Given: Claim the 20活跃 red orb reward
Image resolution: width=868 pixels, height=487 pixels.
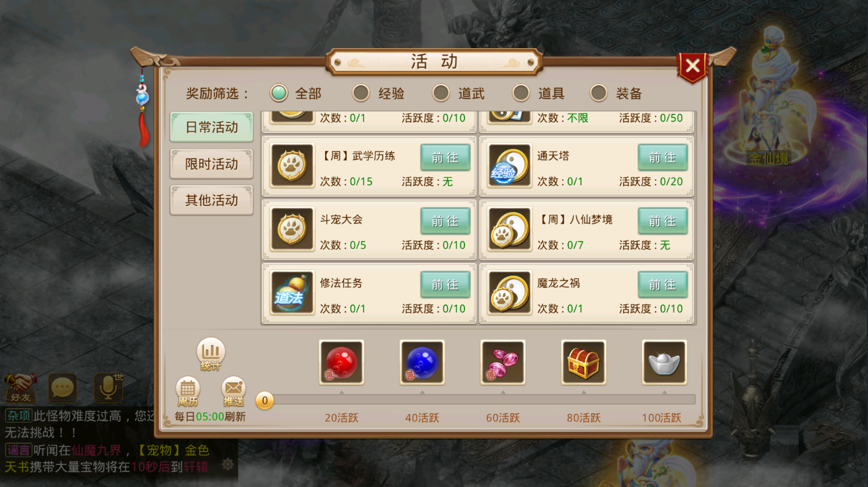Looking at the screenshot, I should (x=341, y=362).
